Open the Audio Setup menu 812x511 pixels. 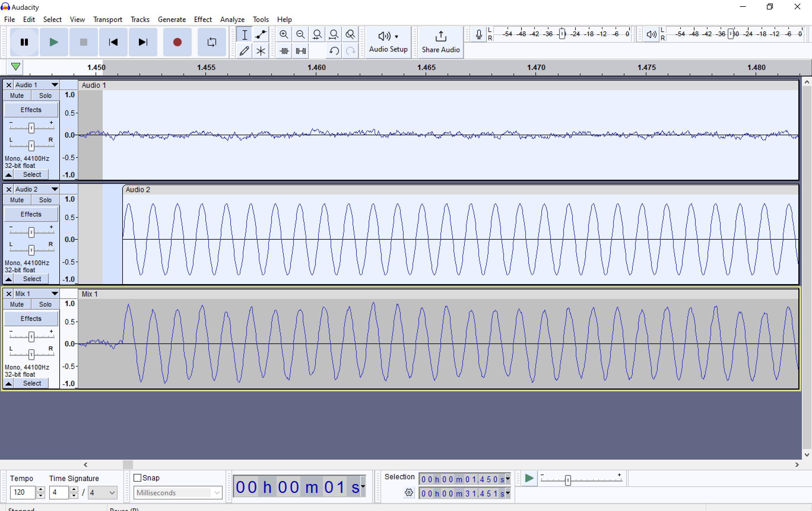click(x=388, y=42)
